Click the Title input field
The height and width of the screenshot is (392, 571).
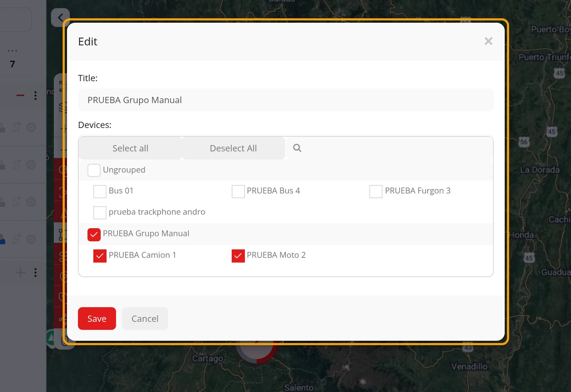point(285,100)
